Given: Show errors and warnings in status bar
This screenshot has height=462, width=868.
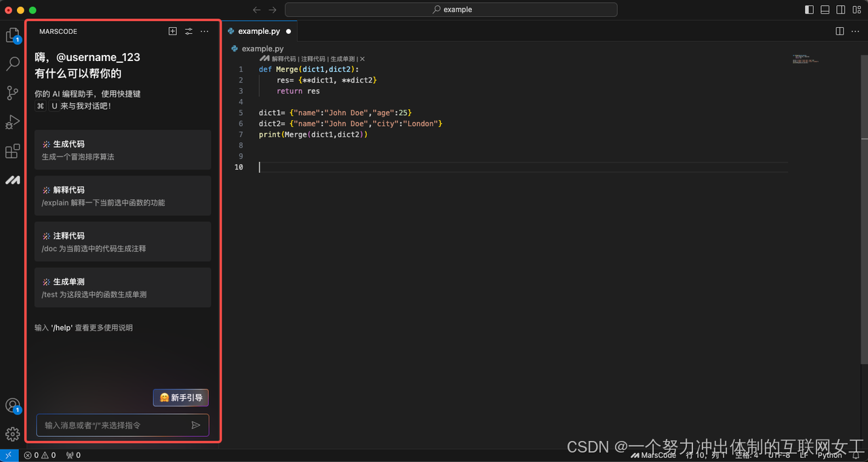Looking at the screenshot, I should click(40, 455).
